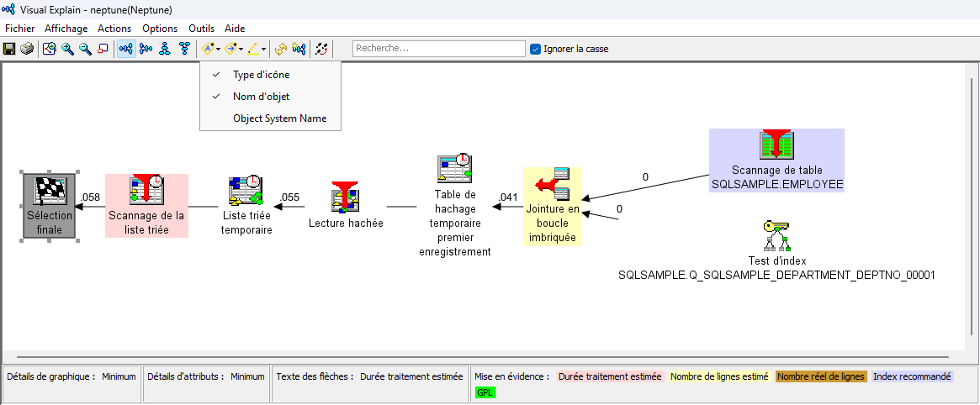Image resolution: width=980 pixels, height=405 pixels.
Task: Click the SQLSAMPLE.EMPLOYEE label text
Action: coord(777,184)
